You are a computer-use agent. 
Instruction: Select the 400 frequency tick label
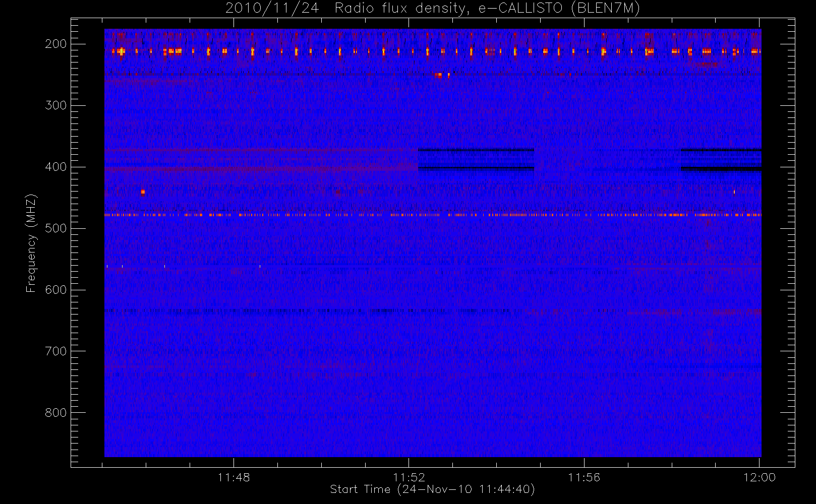pyautogui.click(x=56, y=167)
